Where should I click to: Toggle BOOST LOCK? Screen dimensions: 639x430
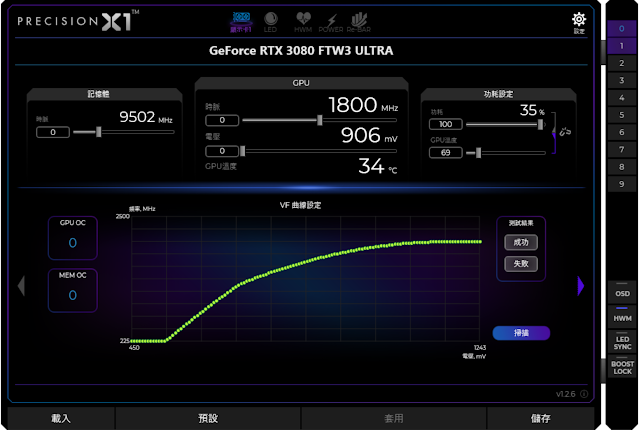tap(622, 366)
